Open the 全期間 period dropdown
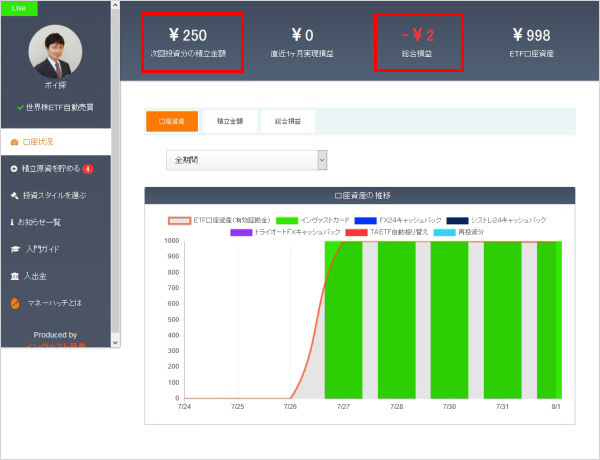Viewport: 600px width, 460px height. coord(246,160)
